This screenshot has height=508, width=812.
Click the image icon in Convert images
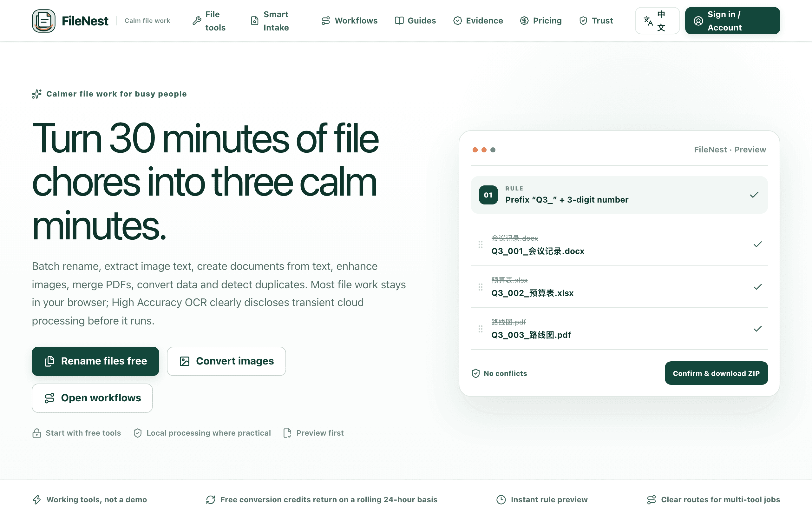(185, 361)
